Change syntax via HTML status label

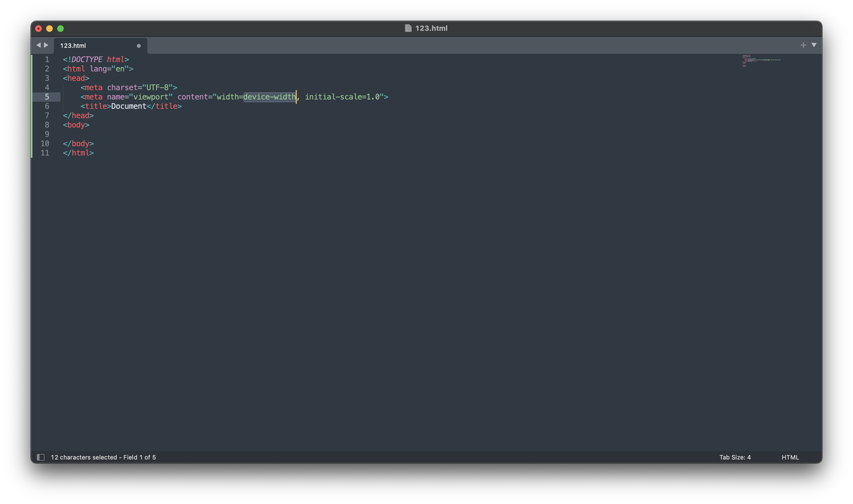click(790, 457)
